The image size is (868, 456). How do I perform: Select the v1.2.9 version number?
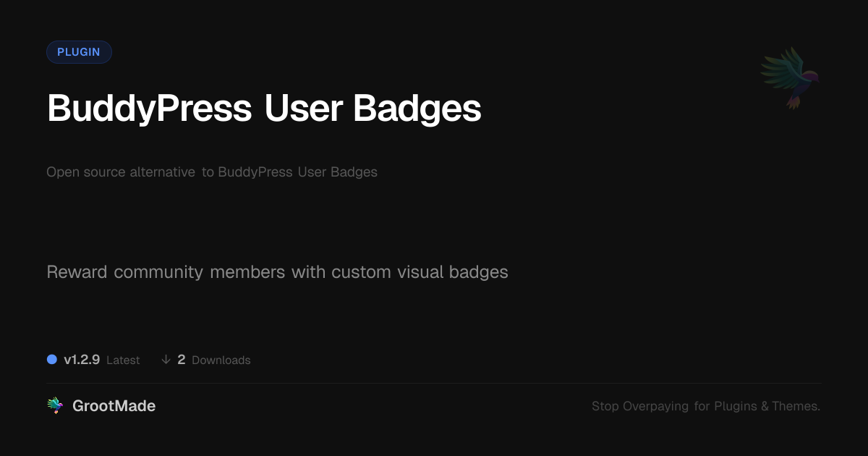tap(82, 360)
